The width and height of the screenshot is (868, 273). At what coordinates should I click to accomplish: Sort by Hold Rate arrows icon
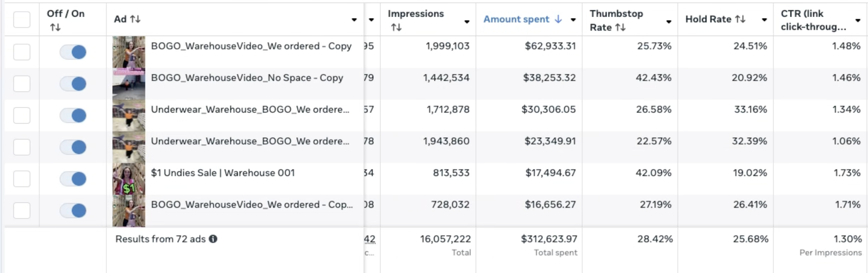point(740,19)
